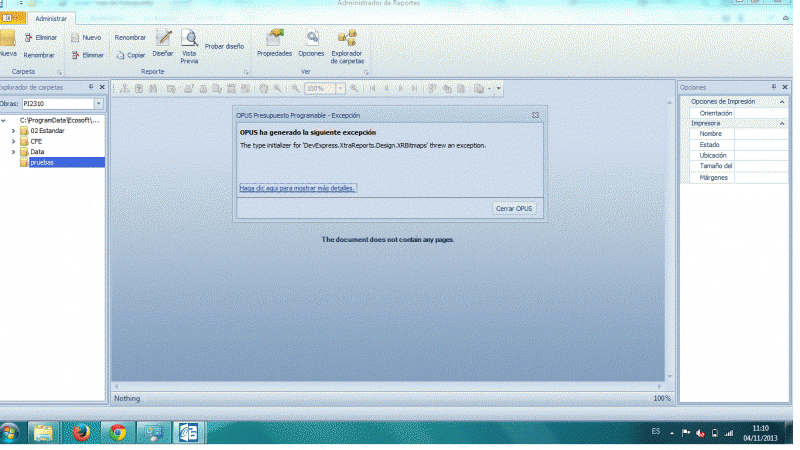The image size is (800, 450).
Task: Click the Opciones ribbon icon
Action: click(312, 42)
